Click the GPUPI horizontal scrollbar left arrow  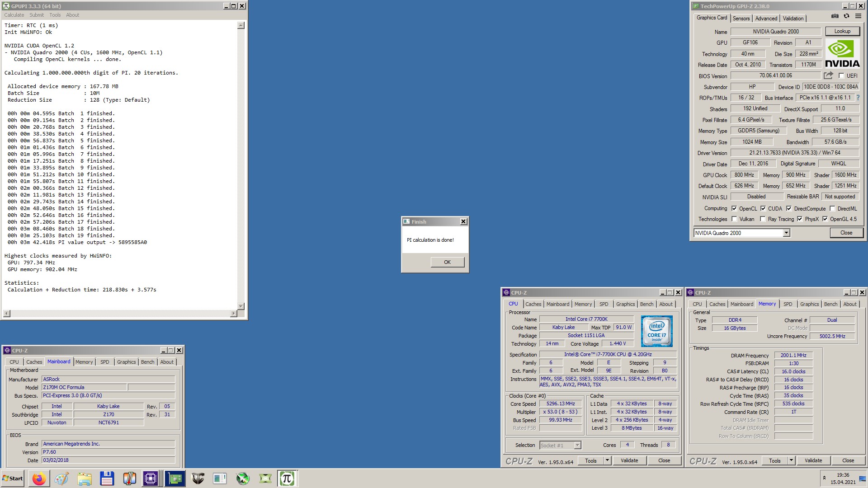pyautogui.click(x=7, y=313)
